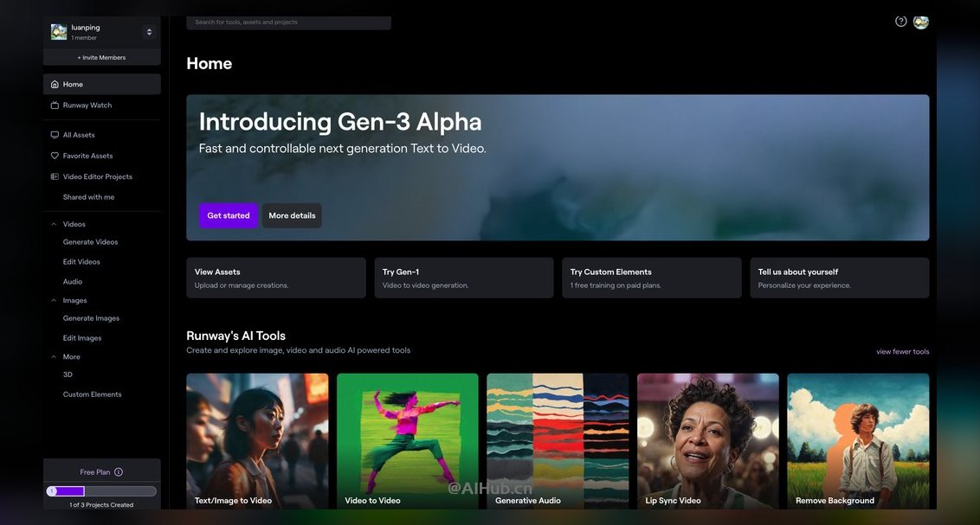Click the purple Get started button
Viewport: 980px width, 525px height.
point(229,215)
